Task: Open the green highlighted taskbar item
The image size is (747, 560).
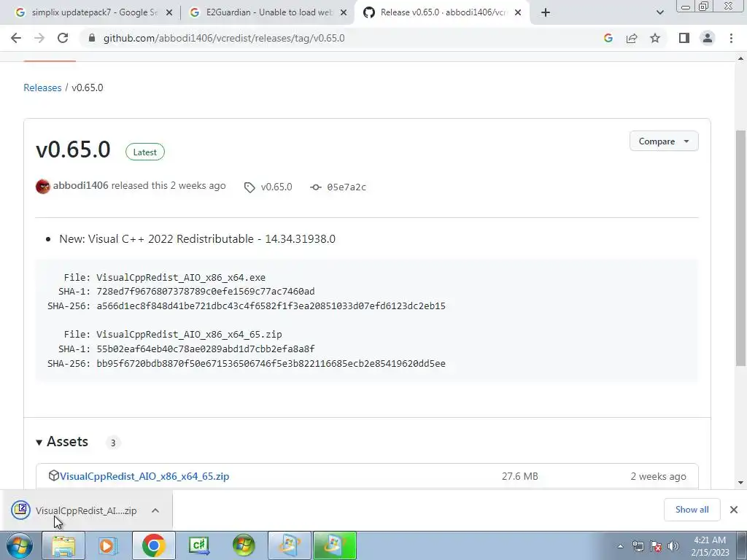Action: coord(334,545)
